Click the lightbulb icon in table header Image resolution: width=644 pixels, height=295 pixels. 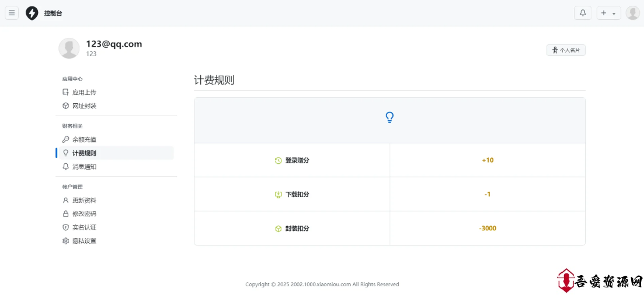(389, 118)
